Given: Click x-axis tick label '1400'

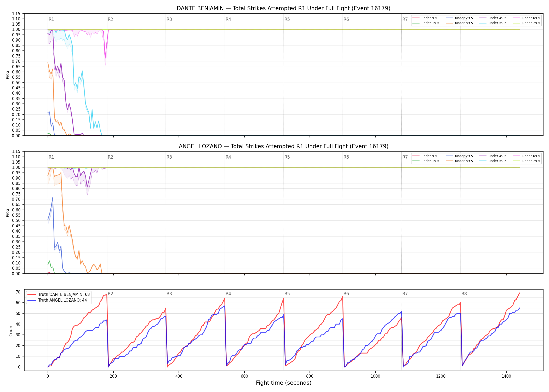Looking at the screenshot, I should point(506,376).
